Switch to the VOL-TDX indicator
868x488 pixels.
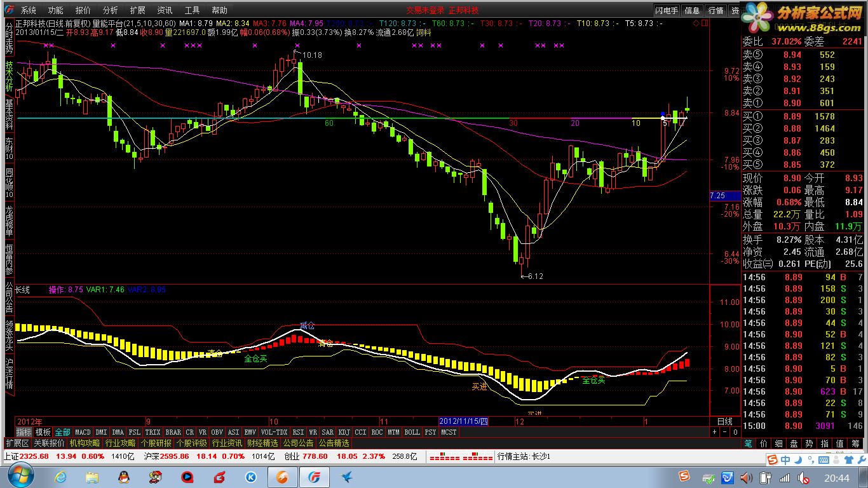tap(274, 432)
